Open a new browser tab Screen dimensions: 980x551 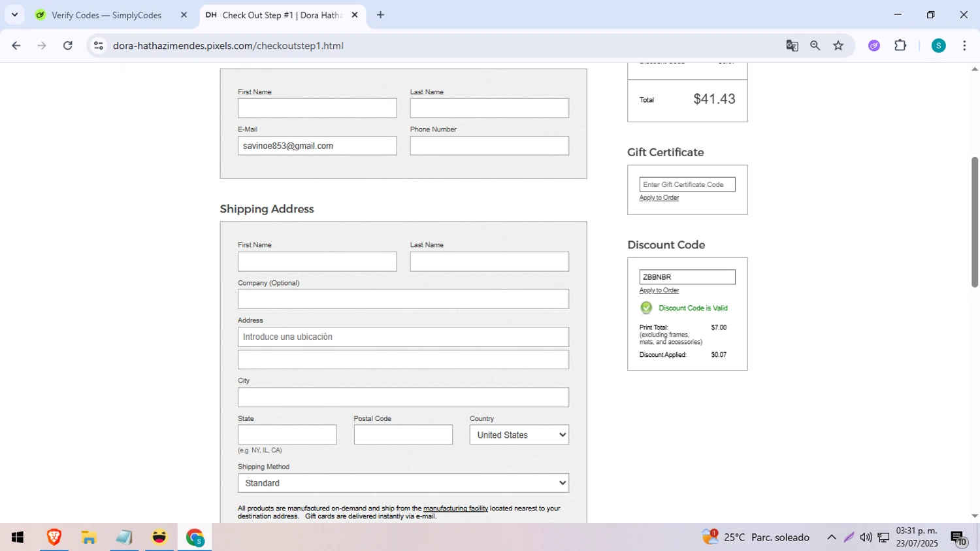point(380,15)
